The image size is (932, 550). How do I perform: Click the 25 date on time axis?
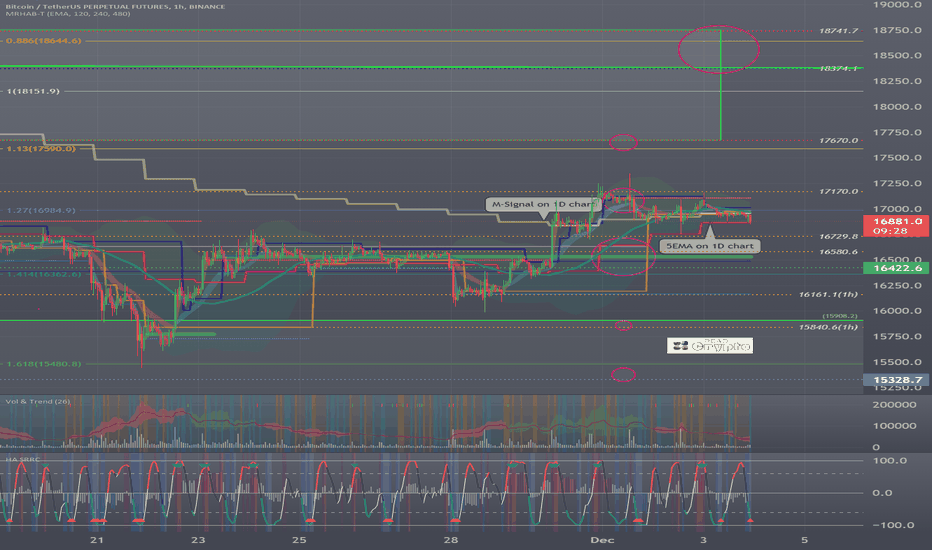(299, 540)
